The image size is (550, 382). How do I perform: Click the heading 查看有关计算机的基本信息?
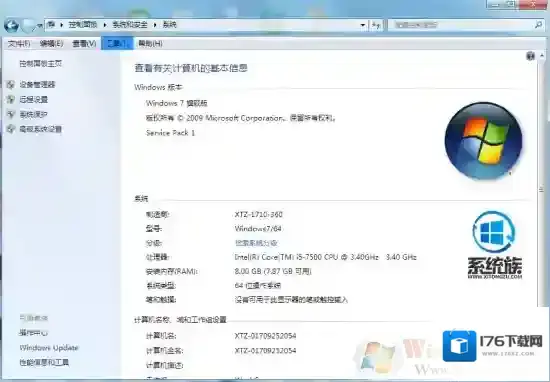pos(191,68)
